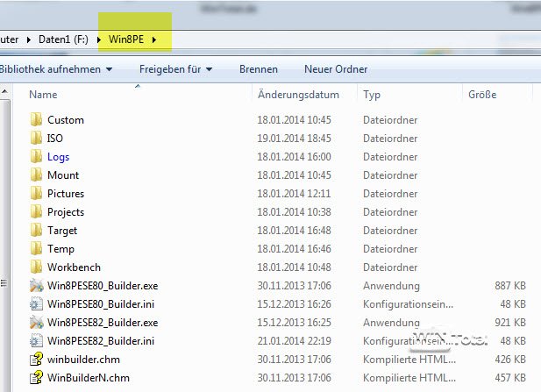Click the Win8PESE80_Builder.ini settings file icon
Image resolution: width=541 pixels, height=392 pixels.
pos(37,304)
